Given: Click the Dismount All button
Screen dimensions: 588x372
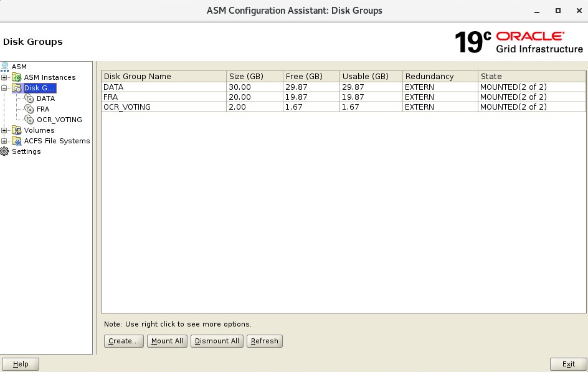Looking at the screenshot, I should pyautogui.click(x=217, y=341).
